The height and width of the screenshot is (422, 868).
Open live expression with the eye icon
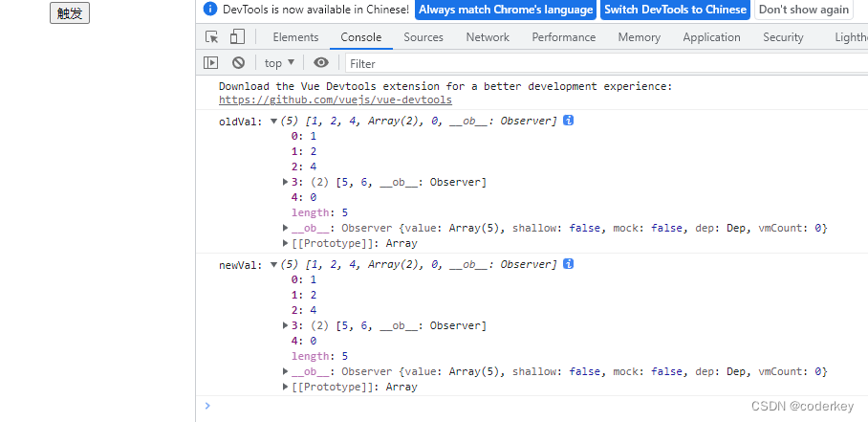tap(321, 62)
